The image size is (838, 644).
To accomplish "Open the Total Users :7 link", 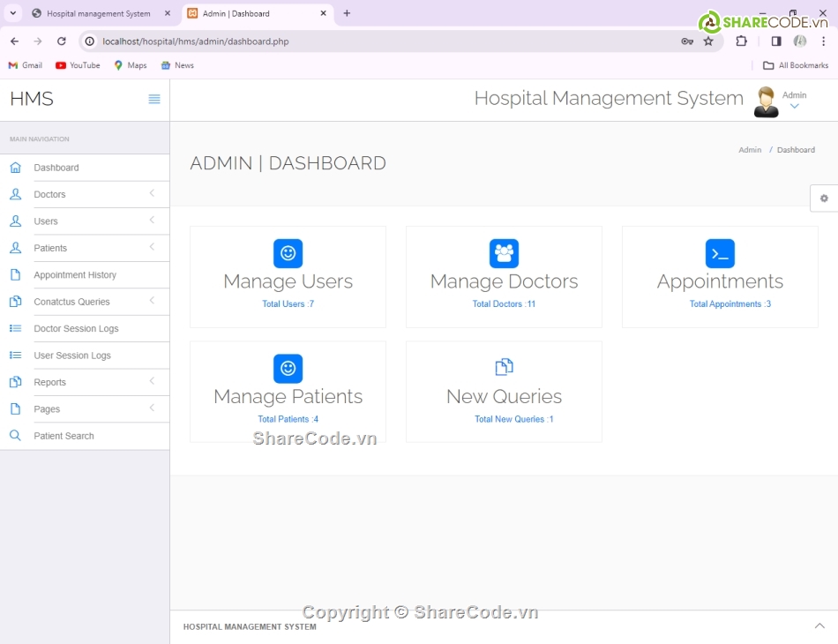I will click(x=288, y=304).
